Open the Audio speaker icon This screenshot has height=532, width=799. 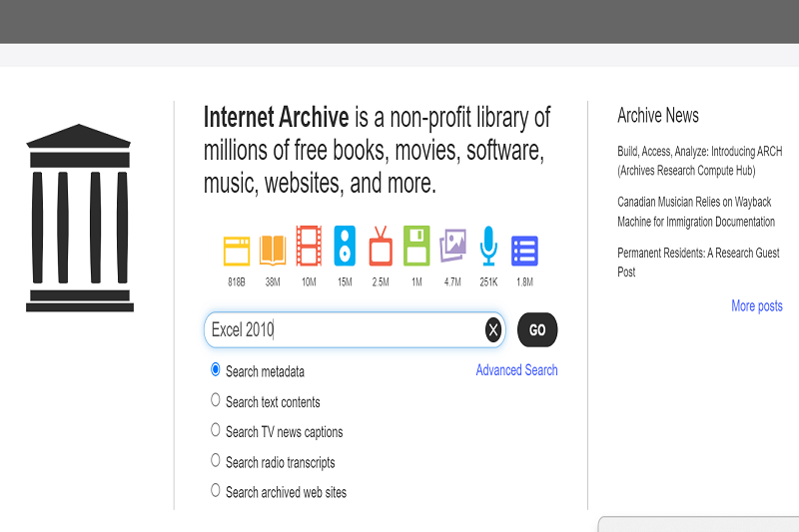[345, 246]
